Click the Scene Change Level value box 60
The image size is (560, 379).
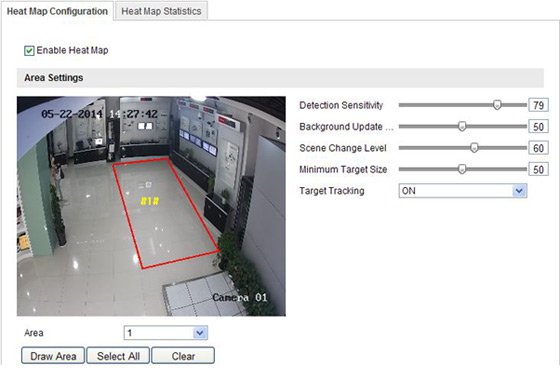(x=538, y=148)
